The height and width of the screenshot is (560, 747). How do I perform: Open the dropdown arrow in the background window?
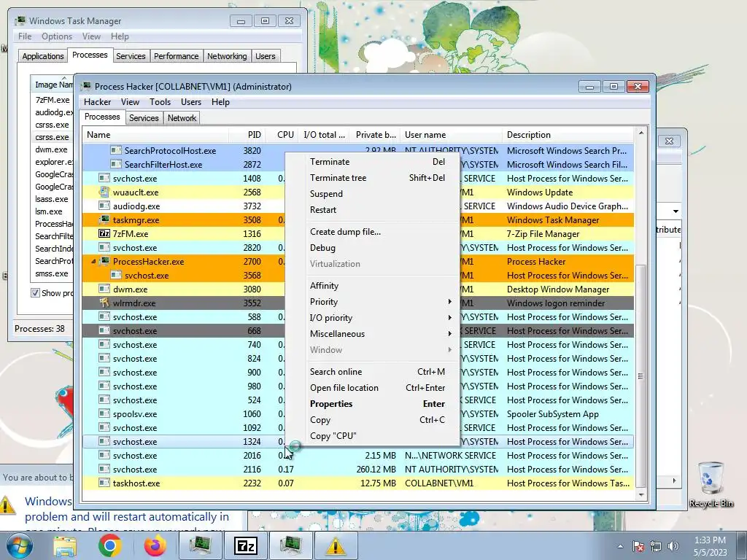[x=676, y=211]
